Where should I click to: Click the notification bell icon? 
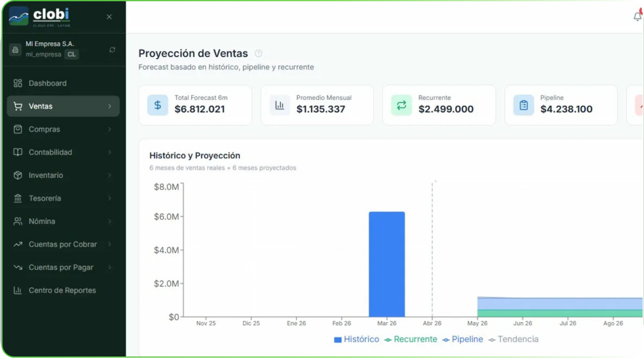[637, 17]
